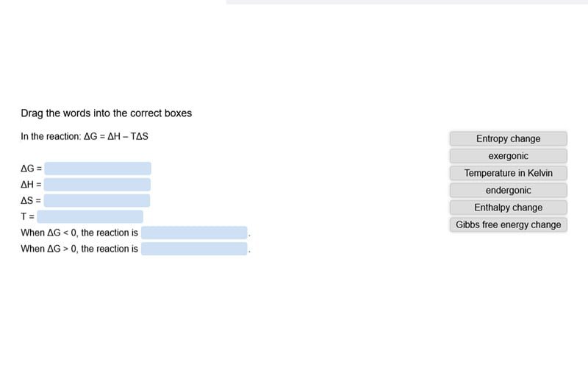Select the endergonic word tile
The height and width of the screenshot is (368, 588).
(508, 191)
